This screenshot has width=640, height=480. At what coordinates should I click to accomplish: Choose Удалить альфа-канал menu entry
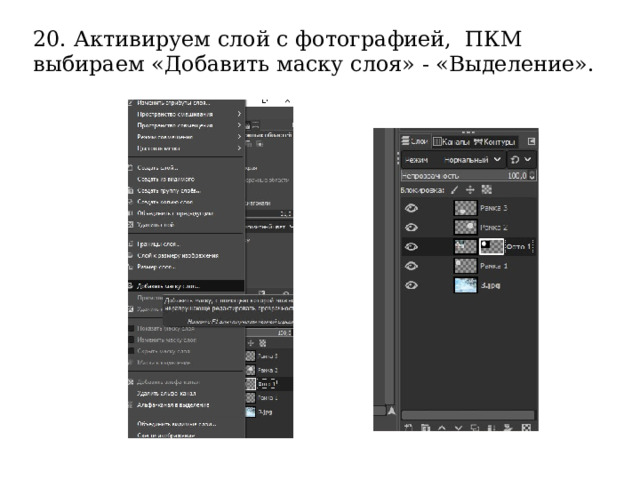(x=187, y=393)
